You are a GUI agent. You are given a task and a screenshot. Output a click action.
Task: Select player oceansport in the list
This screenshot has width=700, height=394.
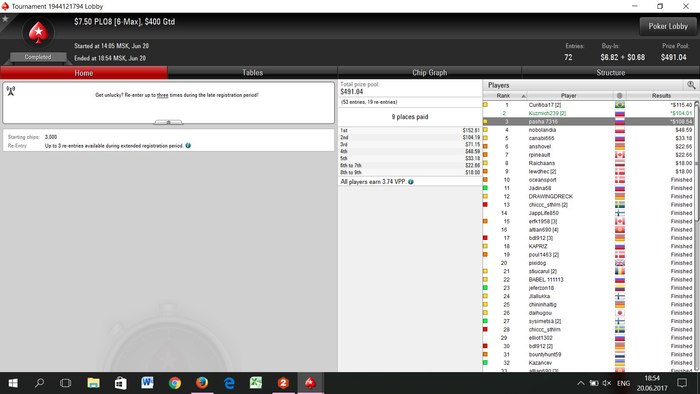pos(588,180)
